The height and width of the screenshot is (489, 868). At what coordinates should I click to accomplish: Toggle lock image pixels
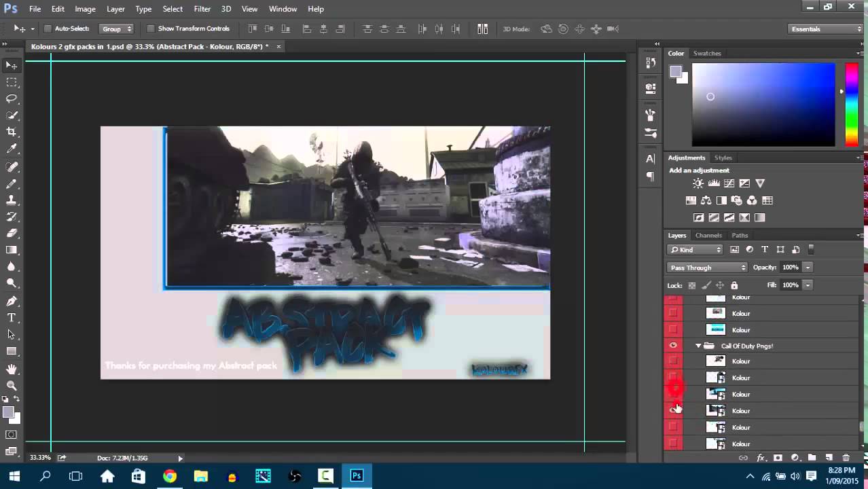click(706, 285)
